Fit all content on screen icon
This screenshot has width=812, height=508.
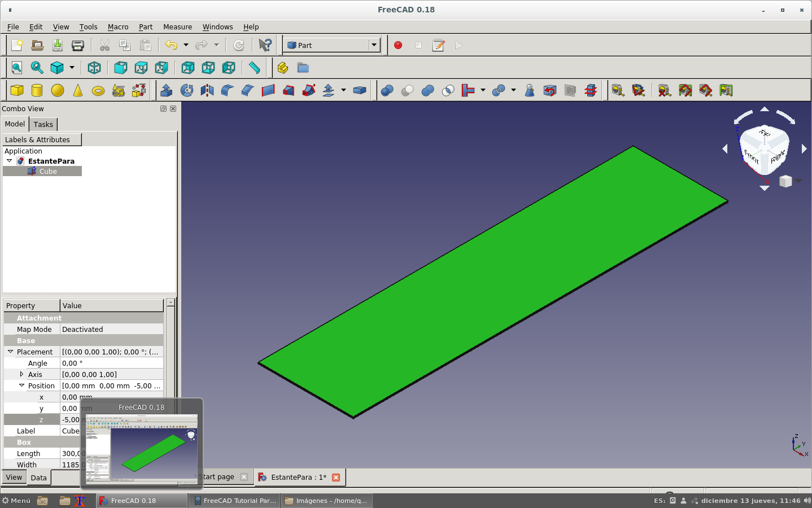click(17, 68)
